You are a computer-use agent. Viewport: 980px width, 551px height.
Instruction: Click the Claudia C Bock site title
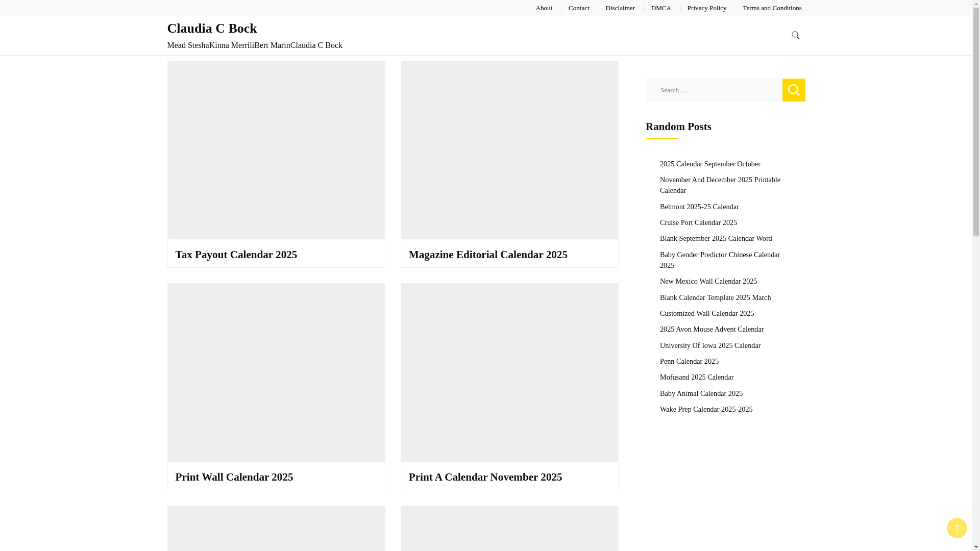pos(212,28)
